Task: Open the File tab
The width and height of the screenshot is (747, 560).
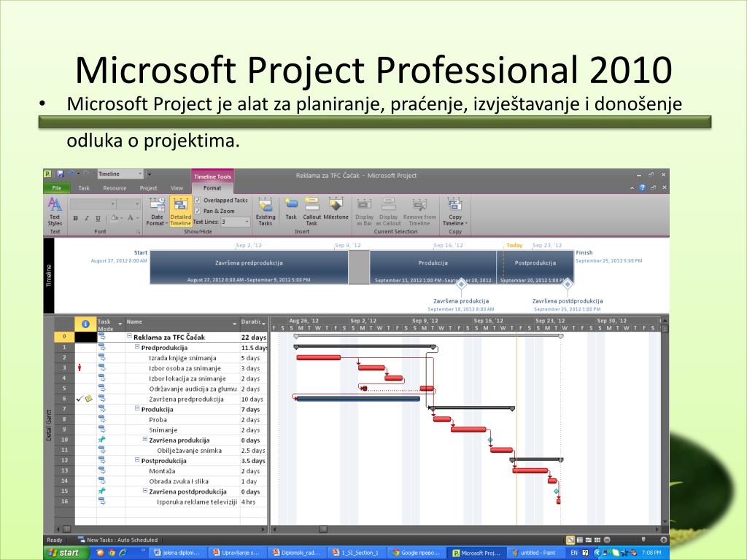Action: click(x=57, y=188)
